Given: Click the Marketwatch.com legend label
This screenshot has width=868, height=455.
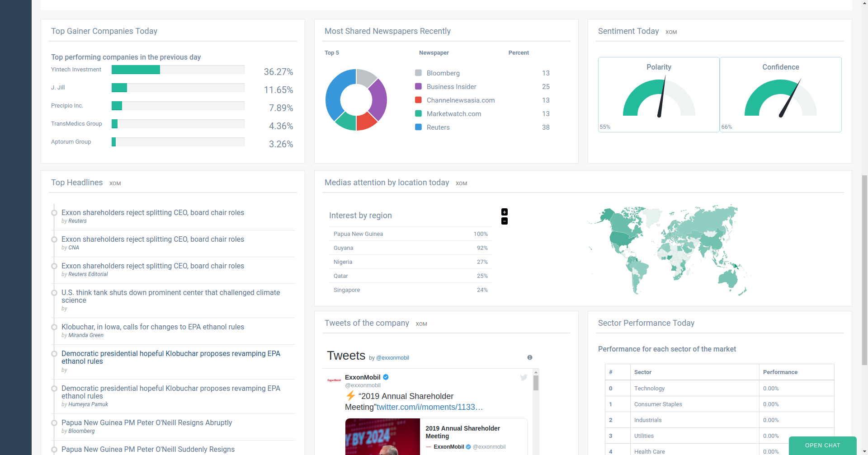Looking at the screenshot, I should 454,114.
